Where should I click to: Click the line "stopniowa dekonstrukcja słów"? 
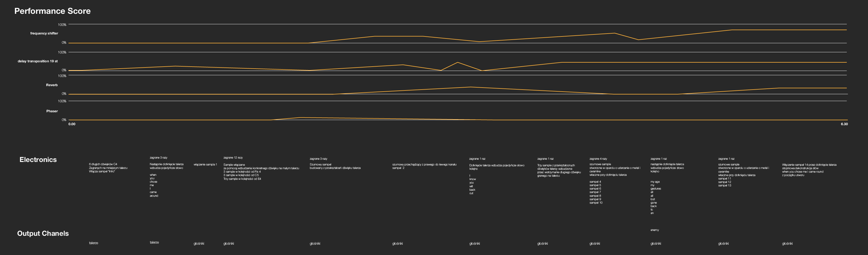click(800, 168)
